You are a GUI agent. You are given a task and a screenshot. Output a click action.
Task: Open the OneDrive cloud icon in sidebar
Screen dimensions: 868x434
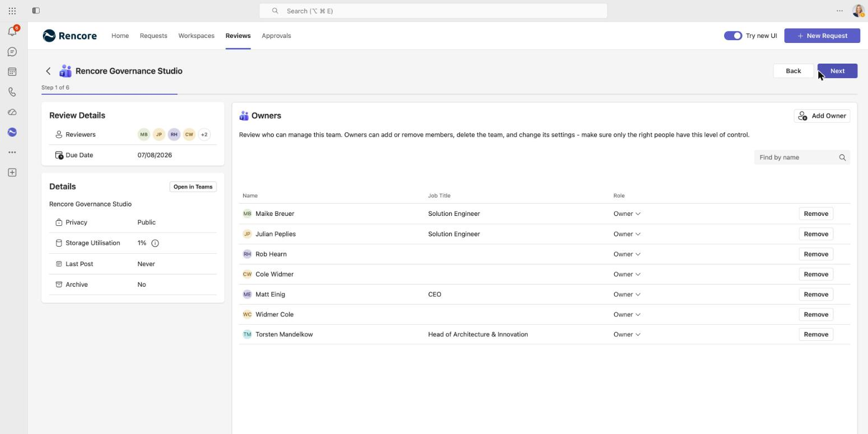(12, 112)
